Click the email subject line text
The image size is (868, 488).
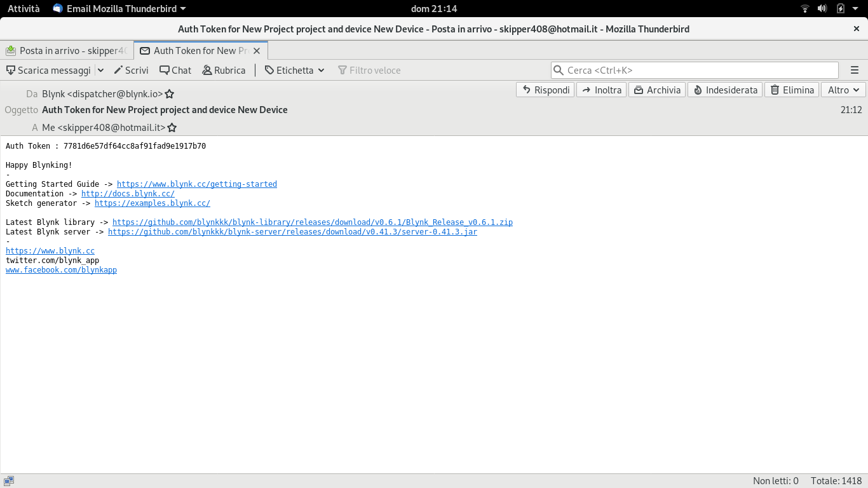click(165, 110)
